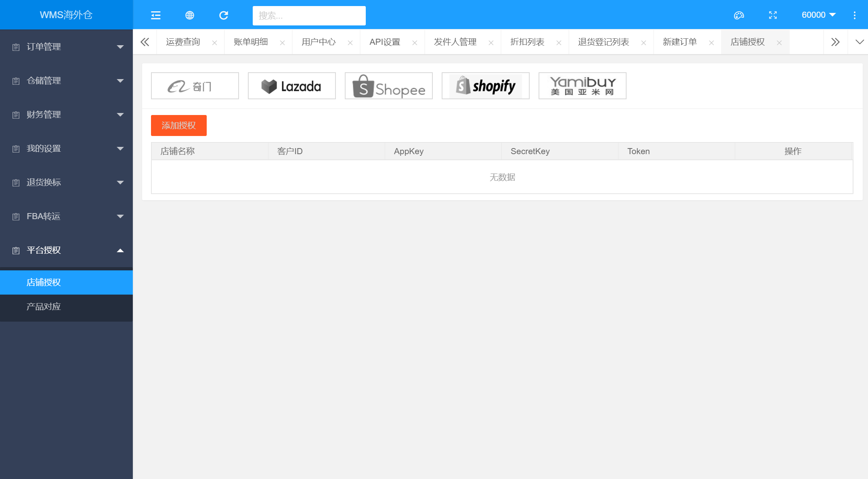Close the 折扣列表 tab

tap(559, 42)
